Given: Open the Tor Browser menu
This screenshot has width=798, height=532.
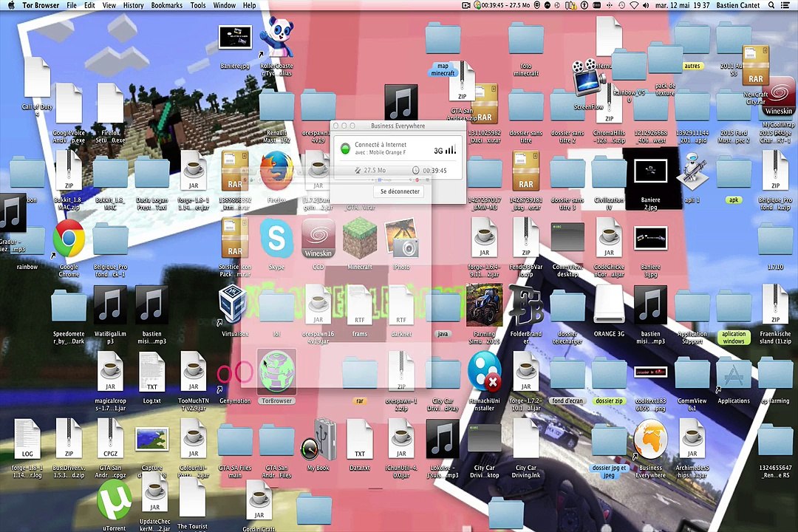Looking at the screenshot, I should point(41,5).
